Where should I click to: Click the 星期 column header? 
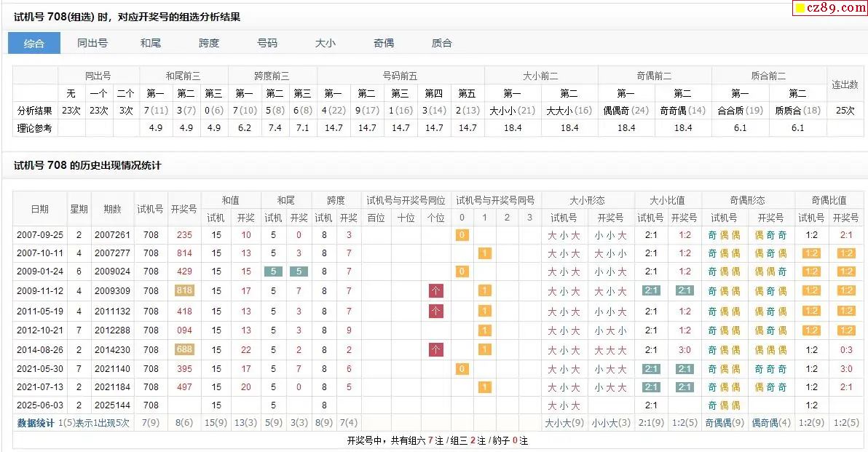click(79, 209)
